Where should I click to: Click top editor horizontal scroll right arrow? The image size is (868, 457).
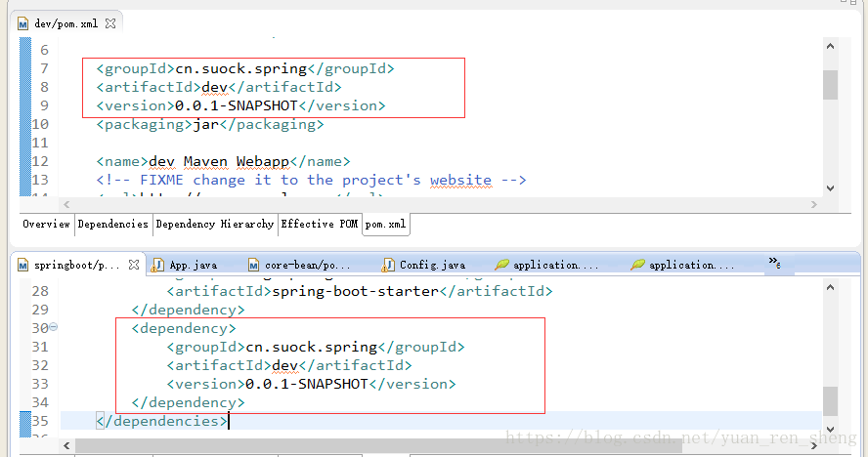pyautogui.click(x=813, y=204)
